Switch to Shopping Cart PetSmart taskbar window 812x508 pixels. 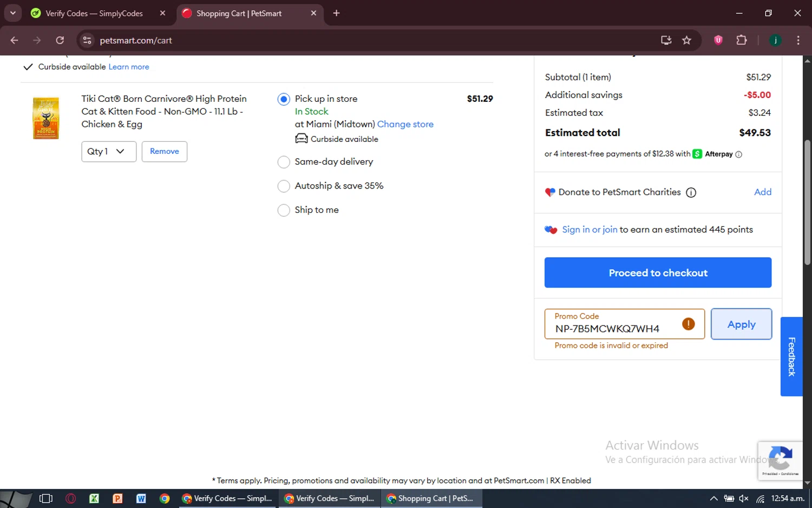(x=431, y=498)
